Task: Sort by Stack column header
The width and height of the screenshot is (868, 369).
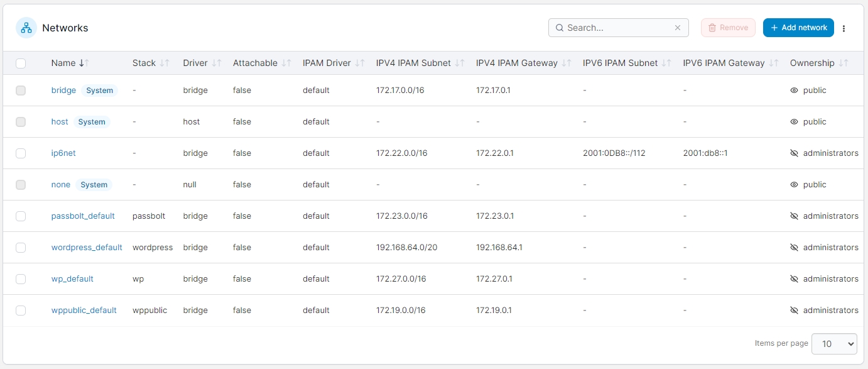Action: (x=144, y=63)
